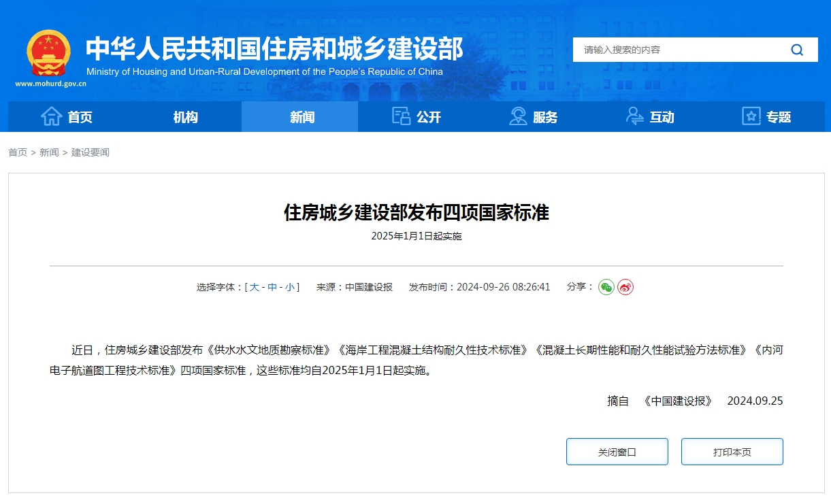
Task: Click the 专题 star icon
Action: (751, 116)
